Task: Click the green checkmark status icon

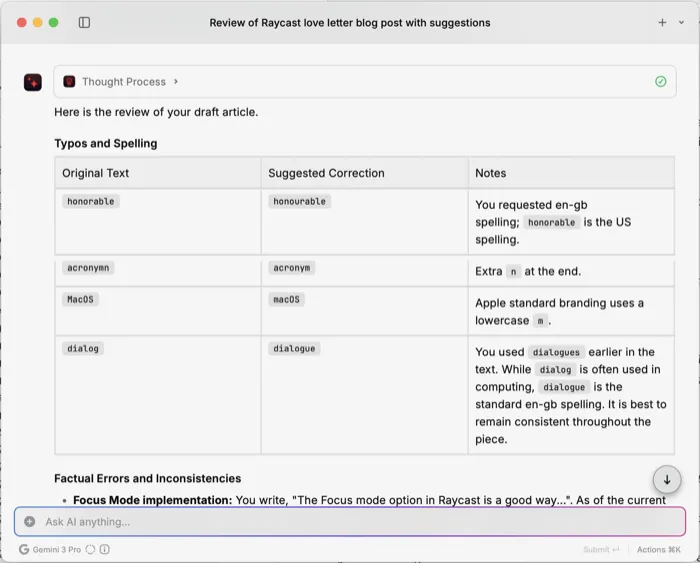Action: (660, 82)
